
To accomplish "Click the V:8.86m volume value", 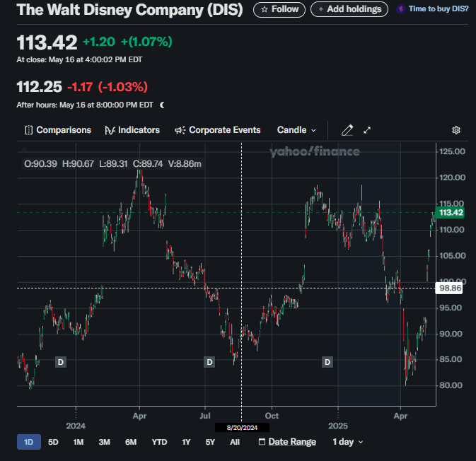I will tap(185, 164).
